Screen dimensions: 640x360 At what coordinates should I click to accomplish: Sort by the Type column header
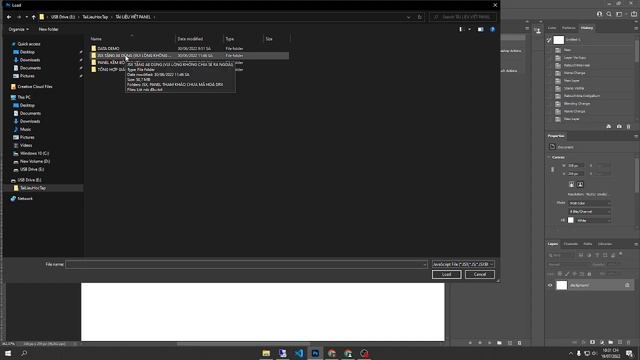[x=230, y=39]
